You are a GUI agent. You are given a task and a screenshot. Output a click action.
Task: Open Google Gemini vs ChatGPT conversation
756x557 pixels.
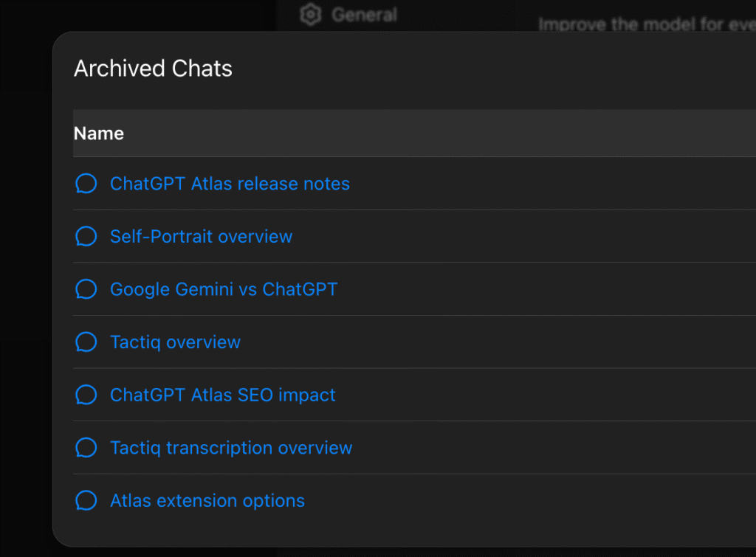[x=224, y=289]
